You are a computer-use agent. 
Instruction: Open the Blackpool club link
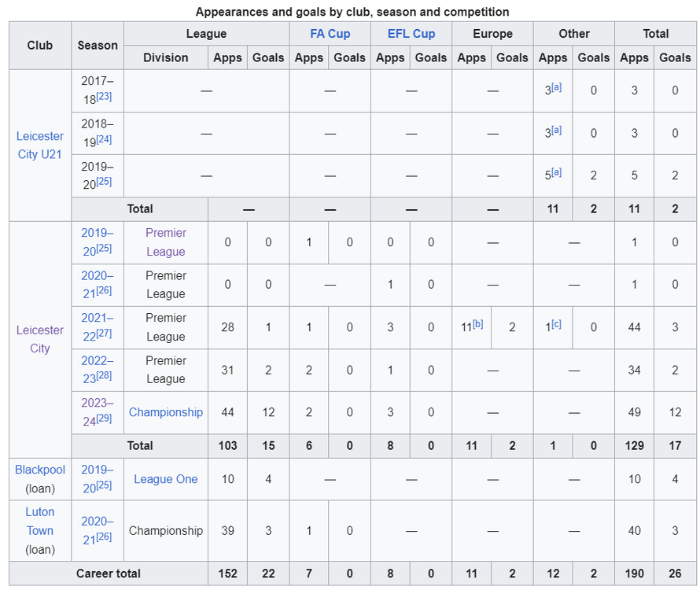pyautogui.click(x=40, y=470)
